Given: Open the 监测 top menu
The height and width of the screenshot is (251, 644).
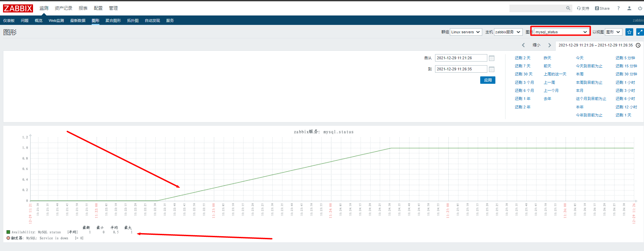Looking at the screenshot, I should click(44, 8).
